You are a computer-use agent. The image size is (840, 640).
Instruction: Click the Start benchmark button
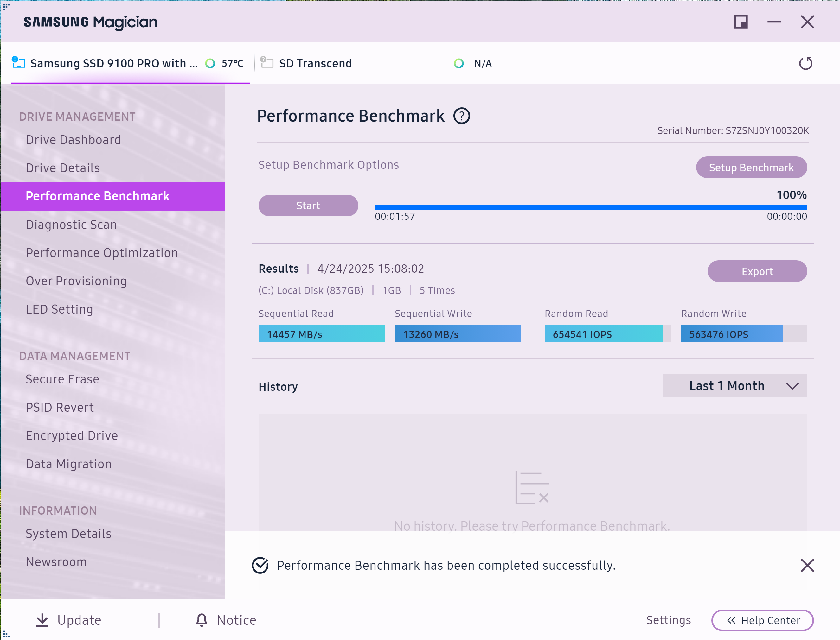(308, 206)
